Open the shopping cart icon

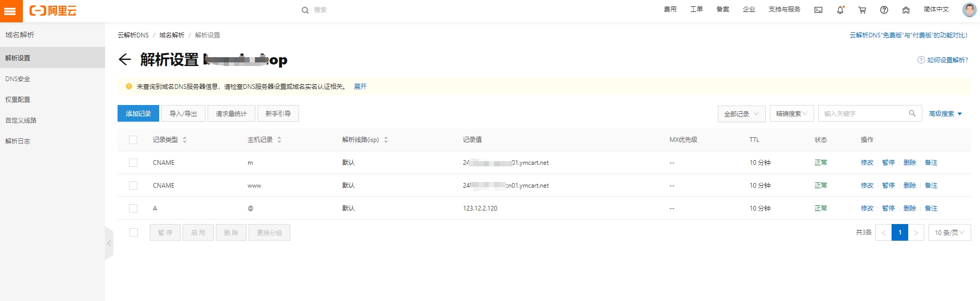pyautogui.click(x=862, y=10)
